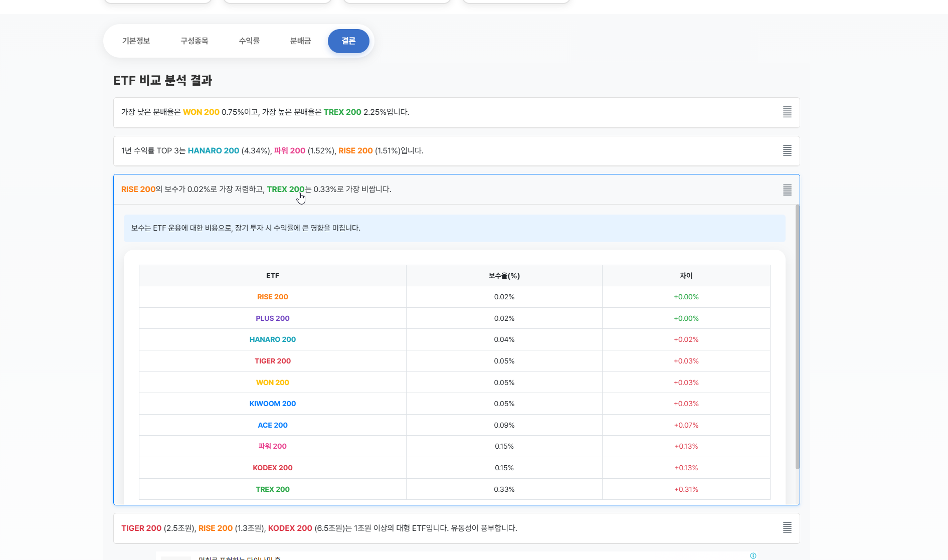Open the 기본정보 tab
The width and height of the screenshot is (948, 560).
(136, 41)
